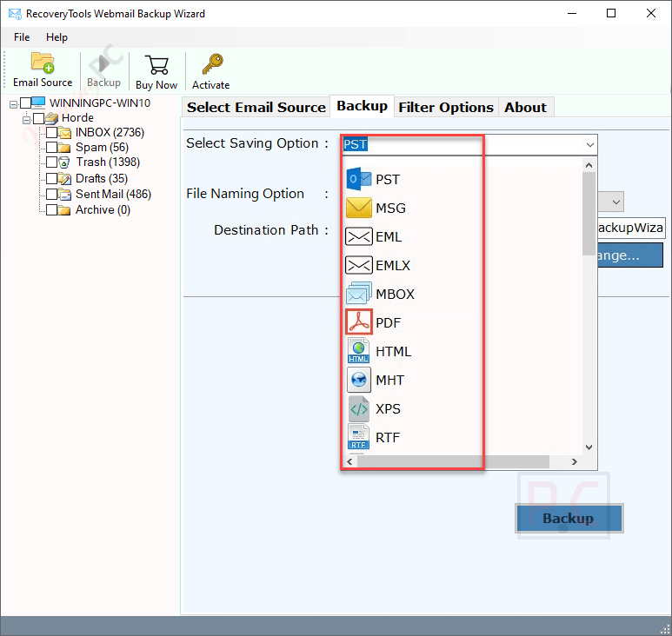The width and height of the screenshot is (672, 636).
Task: Click the Backup toolbar play icon
Action: pyautogui.click(x=103, y=63)
